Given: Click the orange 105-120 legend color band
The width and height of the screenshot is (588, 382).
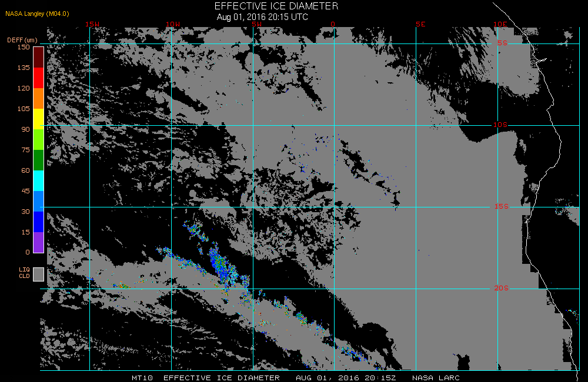Looking at the screenshot, I should (x=39, y=98).
